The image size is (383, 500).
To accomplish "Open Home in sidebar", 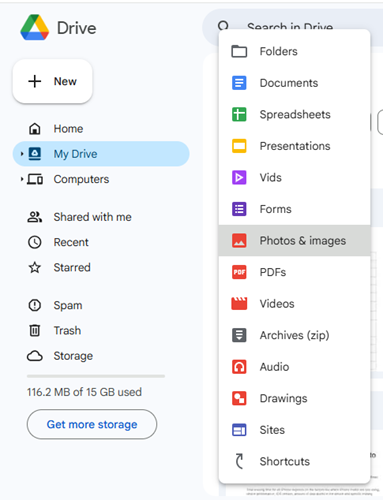I will pyautogui.click(x=101, y=129).
